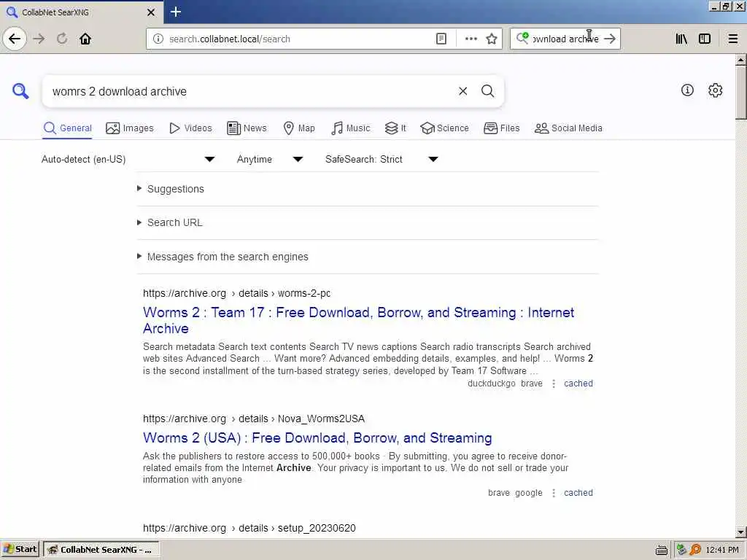Reload the page with the refresh icon

pyautogui.click(x=62, y=39)
